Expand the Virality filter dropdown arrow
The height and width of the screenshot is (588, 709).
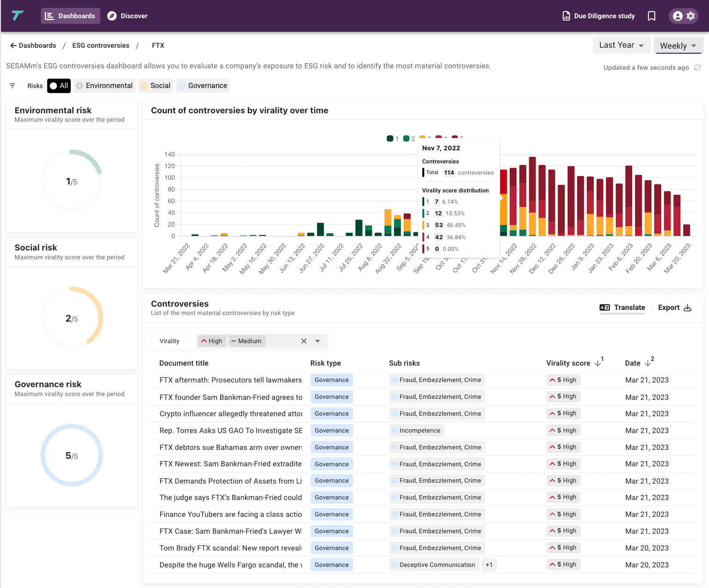318,341
